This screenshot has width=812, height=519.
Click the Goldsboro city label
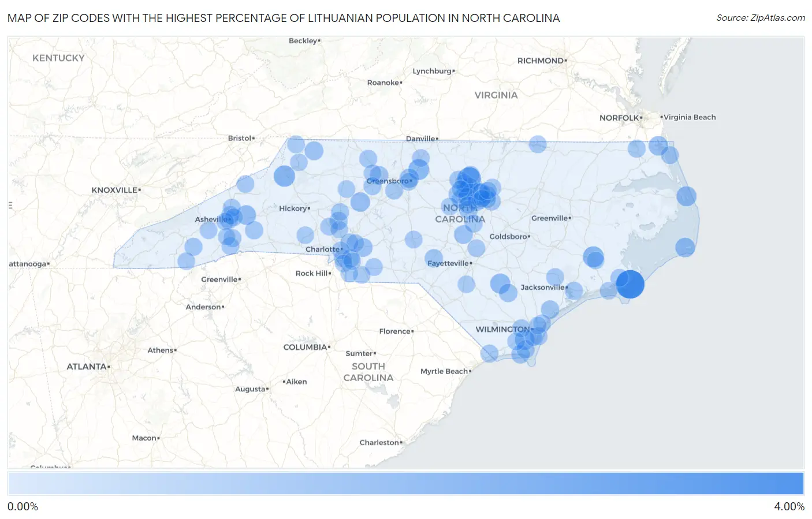pos(508,237)
